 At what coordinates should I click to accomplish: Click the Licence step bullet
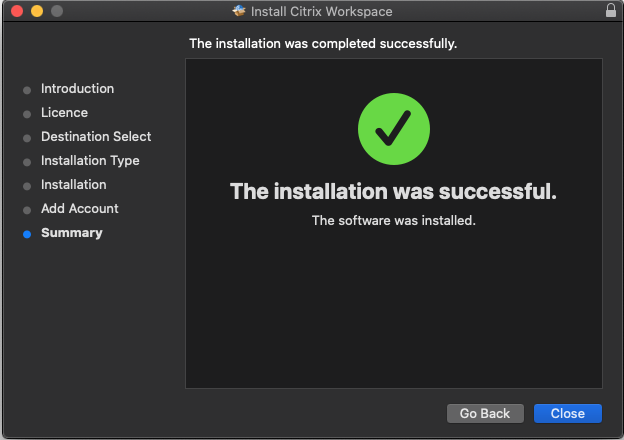click(27, 114)
